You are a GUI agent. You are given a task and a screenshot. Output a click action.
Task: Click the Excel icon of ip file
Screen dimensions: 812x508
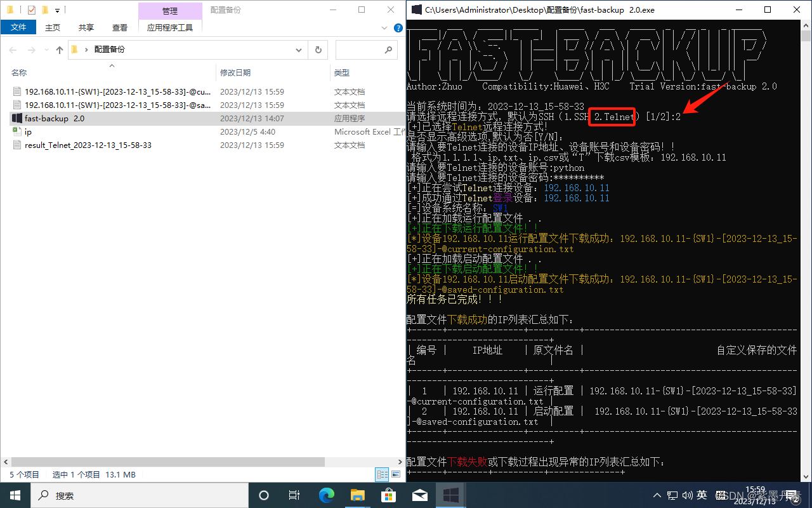pos(17,131)
